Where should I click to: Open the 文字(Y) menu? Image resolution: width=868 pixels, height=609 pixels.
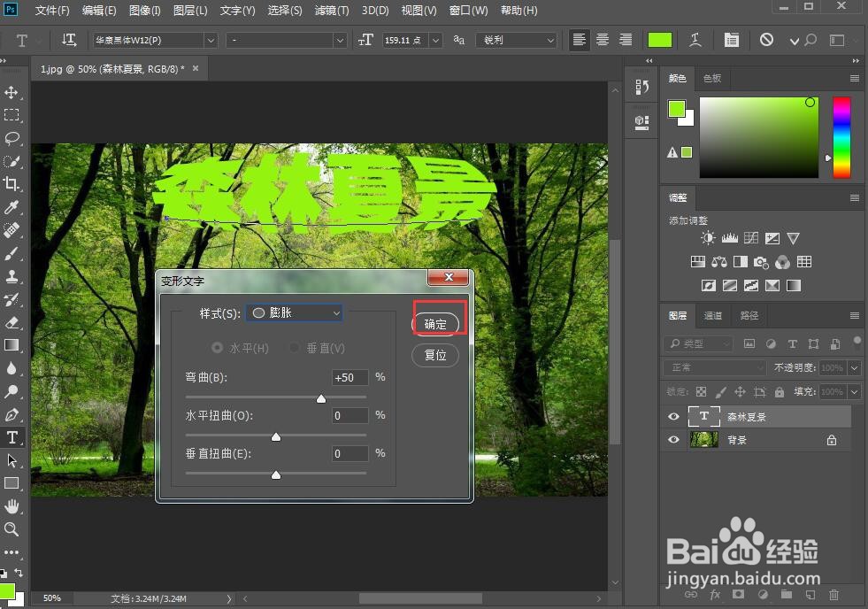(237, 11)
